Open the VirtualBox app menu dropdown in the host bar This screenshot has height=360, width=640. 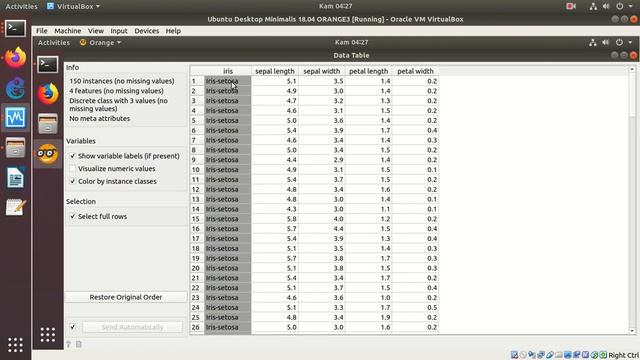point(73,6)
